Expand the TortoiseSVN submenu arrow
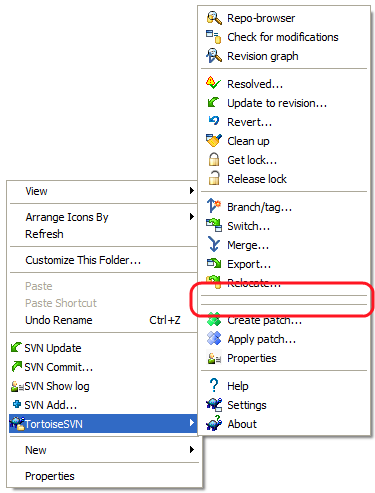The image size is (375, 493). (192, 423)
